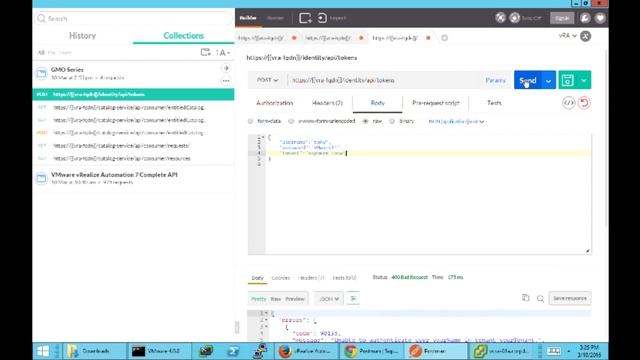Open the POST method dropdown
This screenshot has height=360, width=640.
pos(267,80)
